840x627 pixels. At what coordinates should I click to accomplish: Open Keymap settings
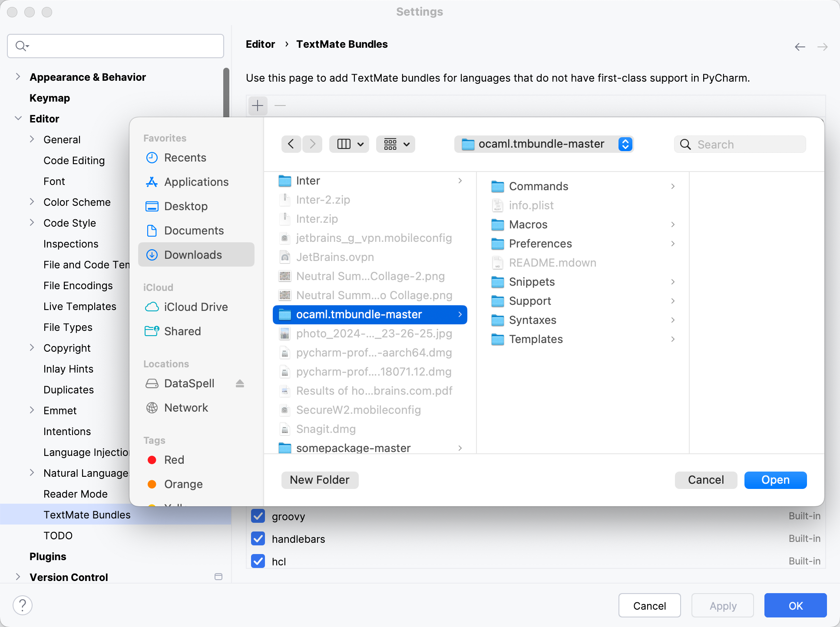click(49, 98)
